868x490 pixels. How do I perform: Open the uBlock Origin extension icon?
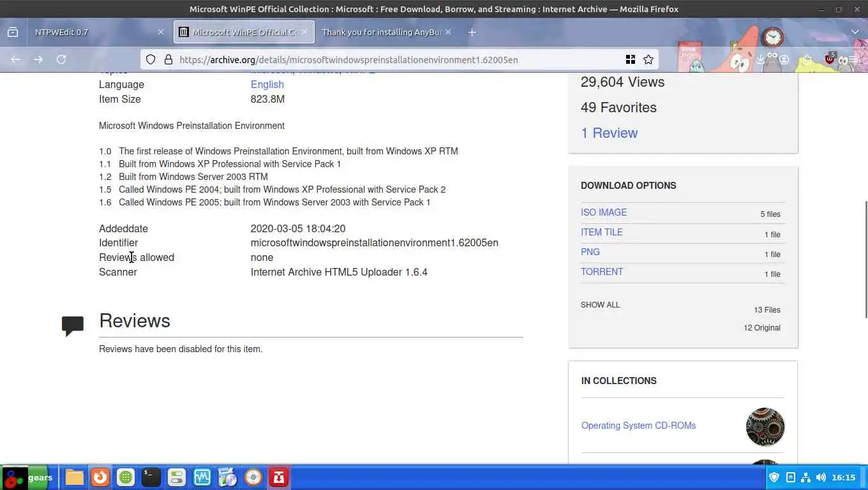tap(830, 59)
